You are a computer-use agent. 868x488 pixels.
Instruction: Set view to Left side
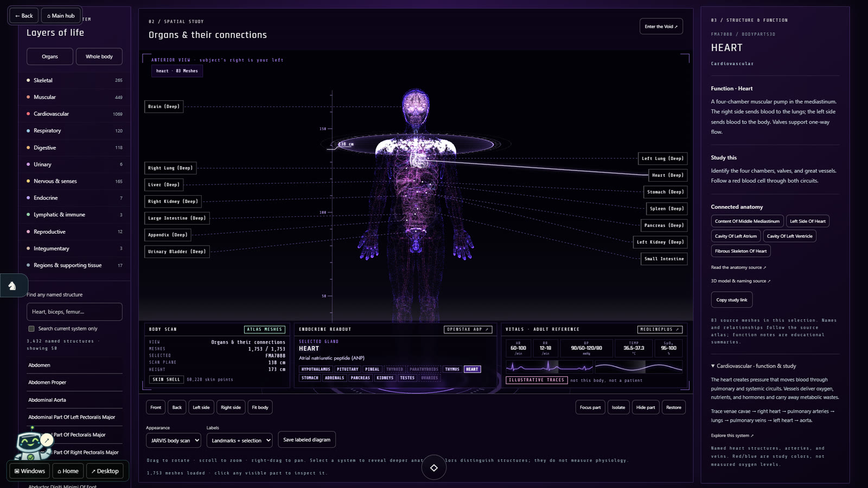click(201, 407)
